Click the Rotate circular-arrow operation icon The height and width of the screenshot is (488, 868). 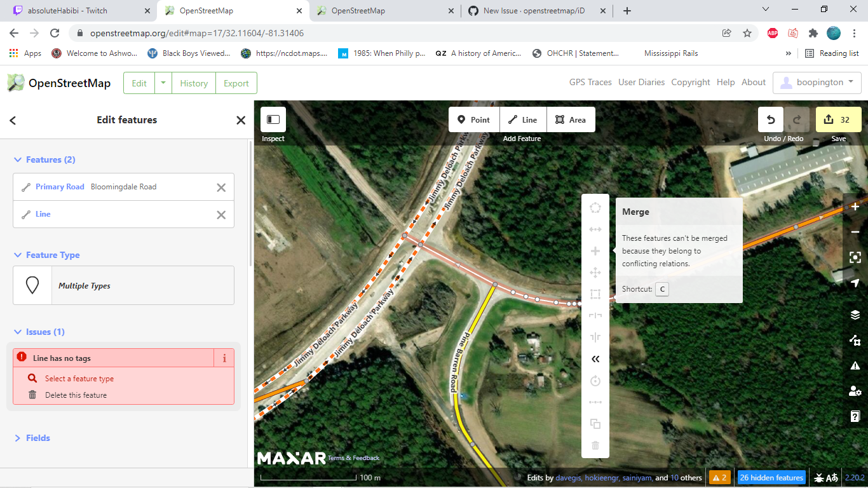pyautogui.click(x=595, y=381)
